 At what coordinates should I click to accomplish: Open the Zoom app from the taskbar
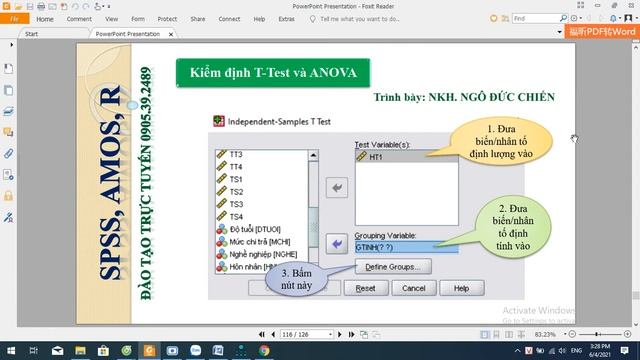pos(196,351)
